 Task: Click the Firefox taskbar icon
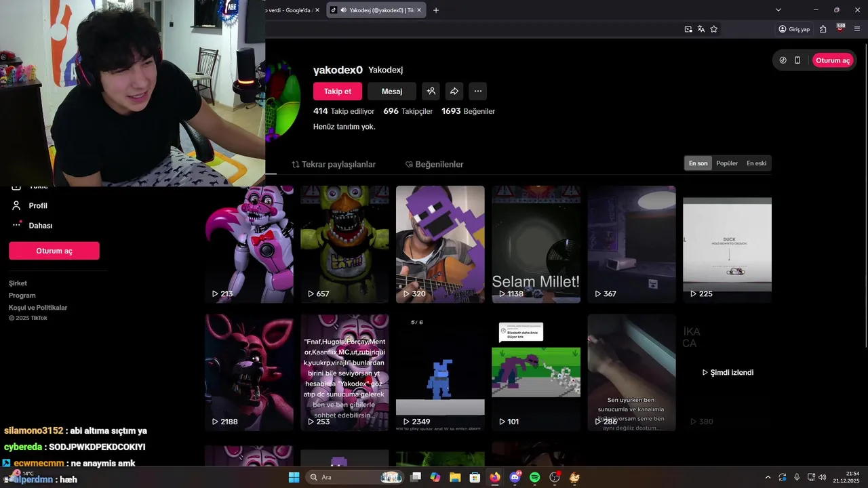[x=495, y=477]
